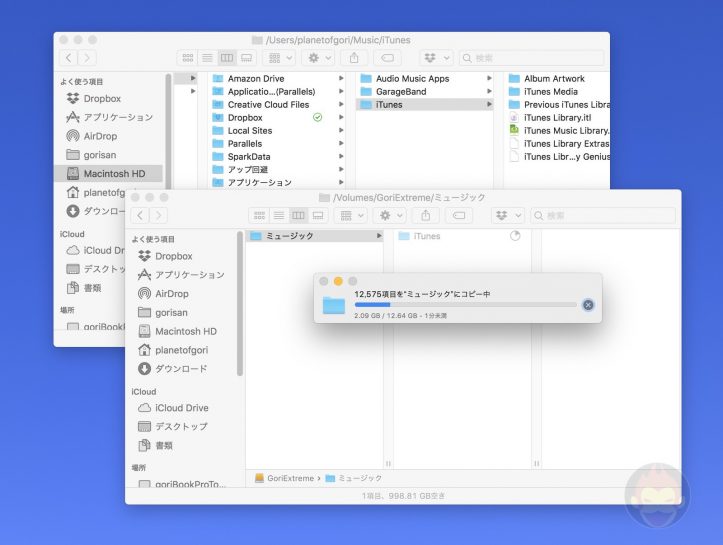Expand Audio Music Apps folder arrow
This screenshot has height=545, width=723.
point(489,78)
